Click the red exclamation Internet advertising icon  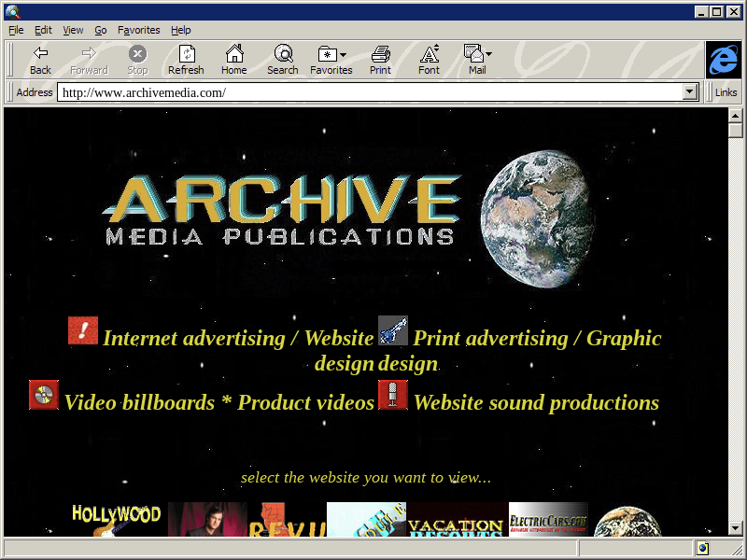coord(83,331)
